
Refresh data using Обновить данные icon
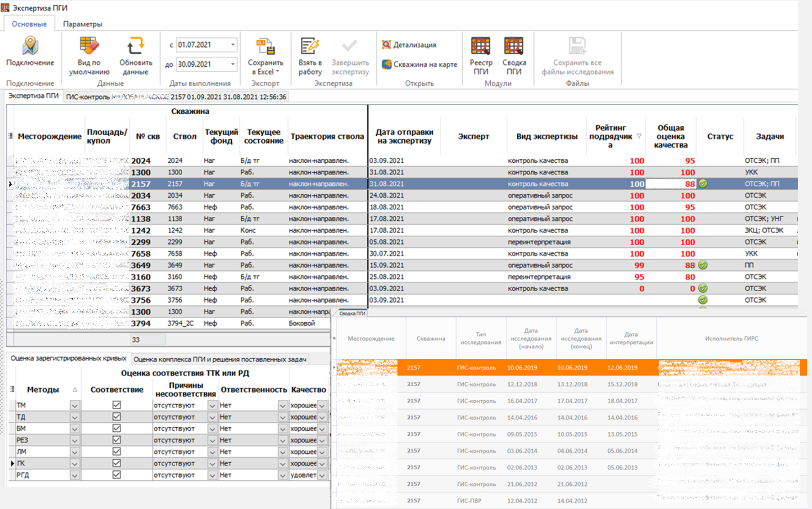click(x=135, y=46)
